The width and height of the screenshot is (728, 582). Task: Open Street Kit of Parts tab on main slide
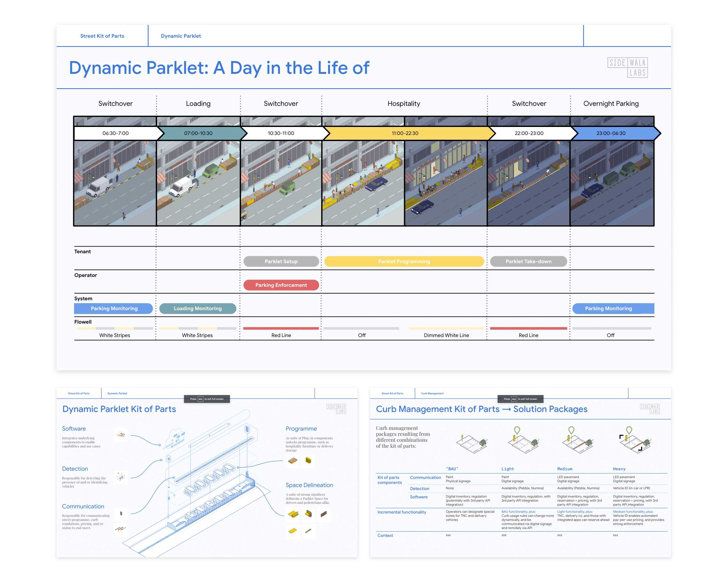coord(102,36)
